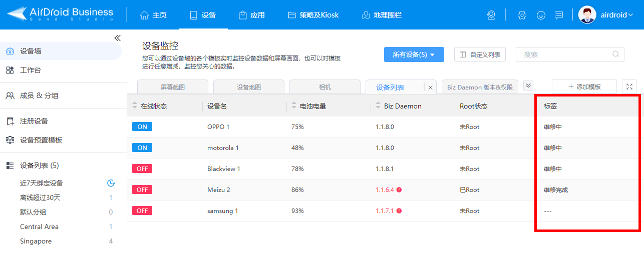Select 默认分组 group
Screen dimensions: 644x273
tap(33, 212)
